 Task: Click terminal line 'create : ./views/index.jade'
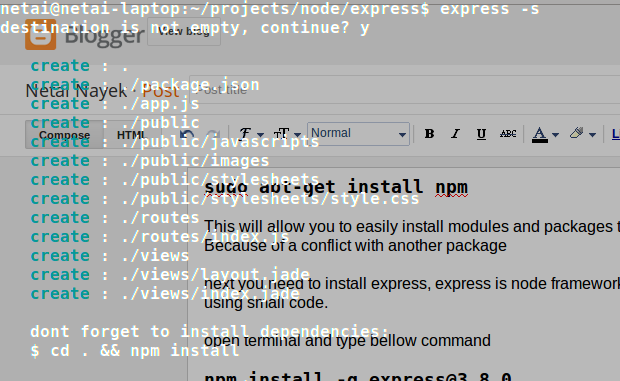165,293
